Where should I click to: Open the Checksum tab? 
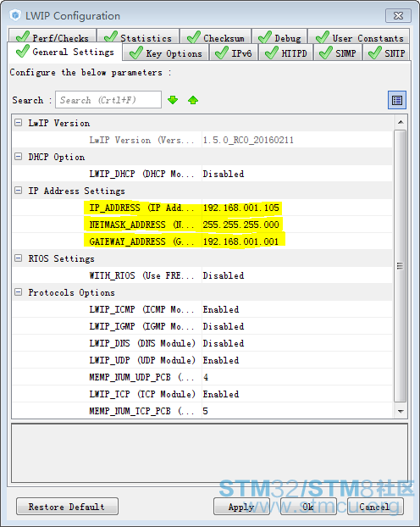point(216,36)
